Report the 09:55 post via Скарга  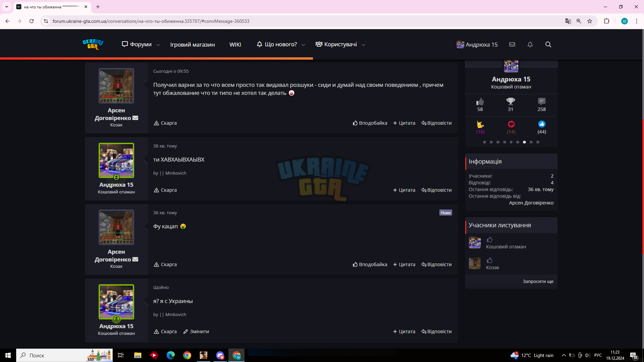pyautogui.click(x=165, y=123)
